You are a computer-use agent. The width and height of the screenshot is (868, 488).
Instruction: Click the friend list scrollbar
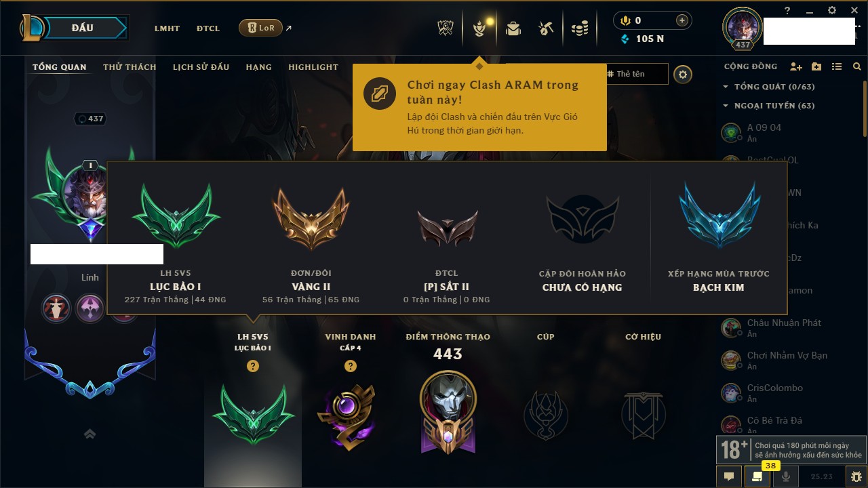coord(865,108)
